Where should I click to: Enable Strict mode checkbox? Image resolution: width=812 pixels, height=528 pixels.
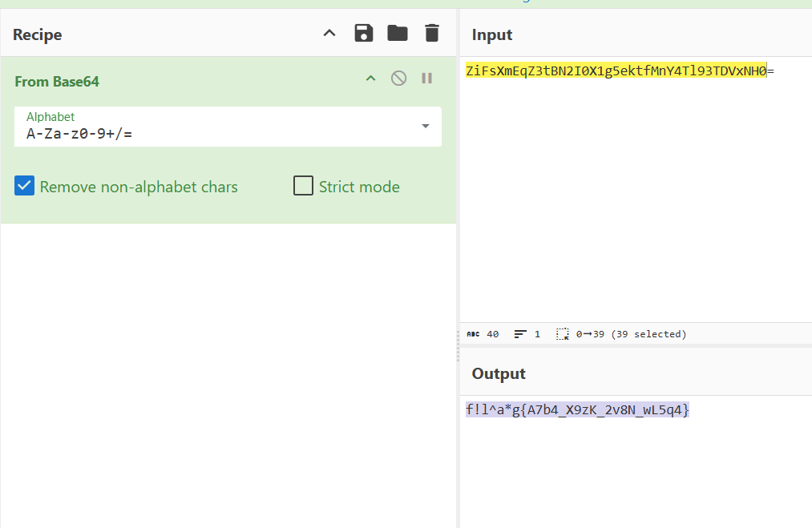pos(304,186)
